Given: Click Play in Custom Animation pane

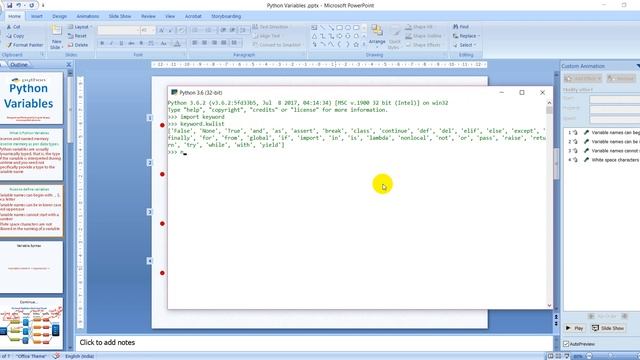Looking at the screenshot, I should pyautogui.click(x=574, y=328).
